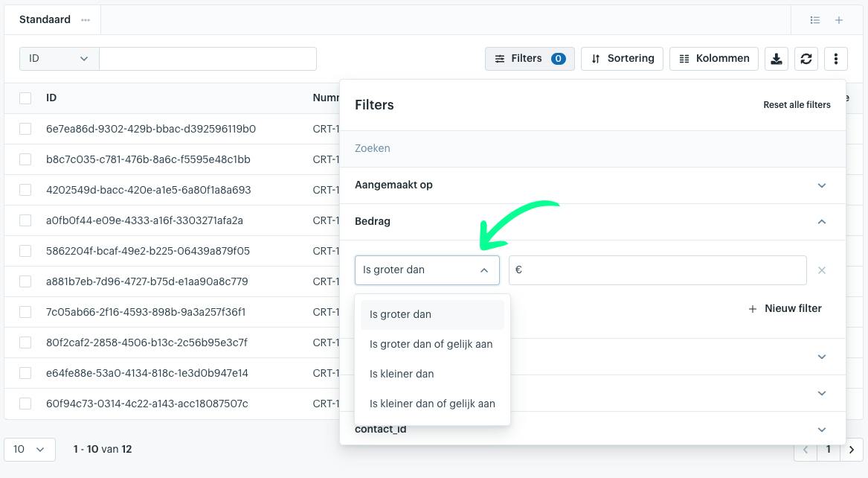868x478 pixels.
Task: Click ID text 7c05ab66-2f16-4593-898b-9a3a257f36f1
Action: pos(146,312)
